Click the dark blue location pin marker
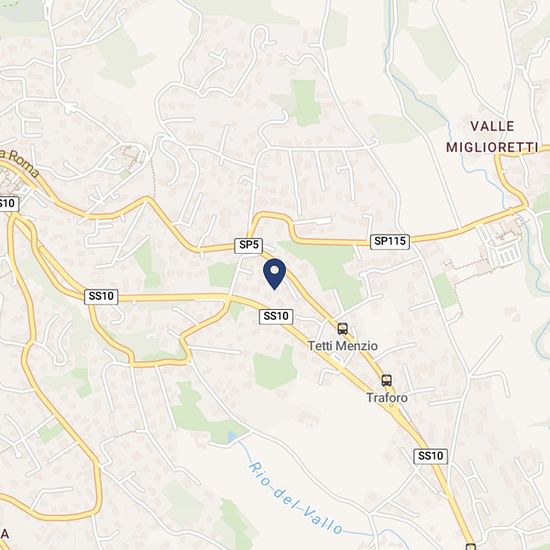550x550 pixels. coord(275,274)
